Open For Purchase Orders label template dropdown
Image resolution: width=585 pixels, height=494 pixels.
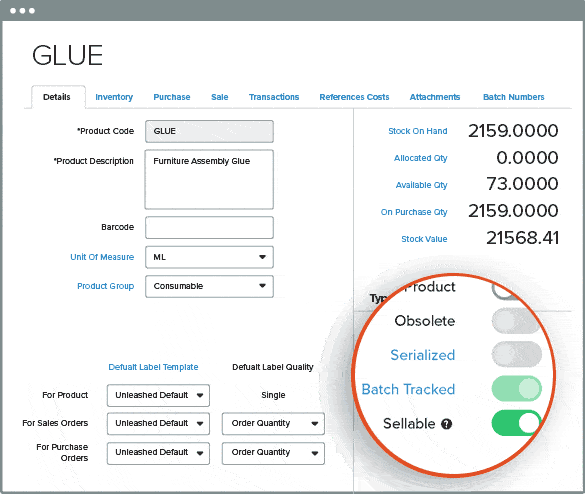pos(158,453)
